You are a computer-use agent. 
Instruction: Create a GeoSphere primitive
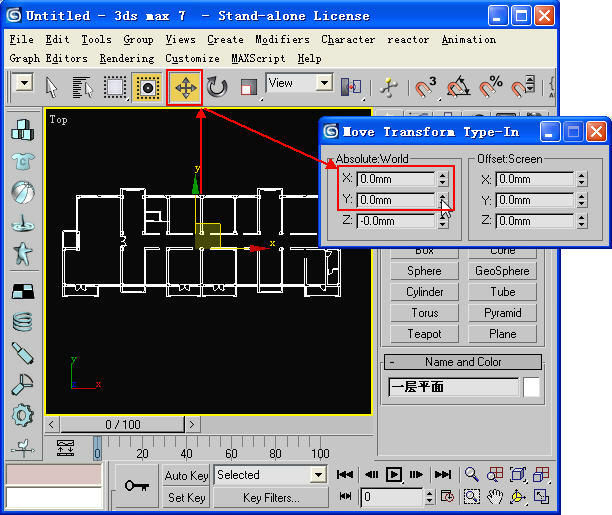[502, 271]
